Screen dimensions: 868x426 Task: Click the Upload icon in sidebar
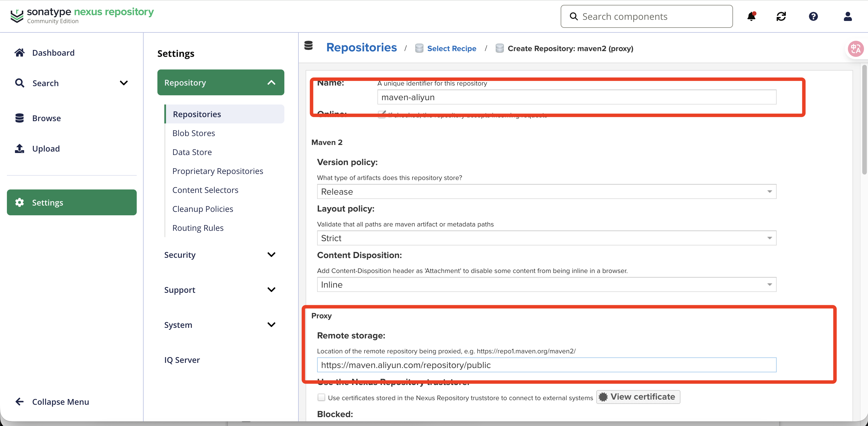pos(20,148)
